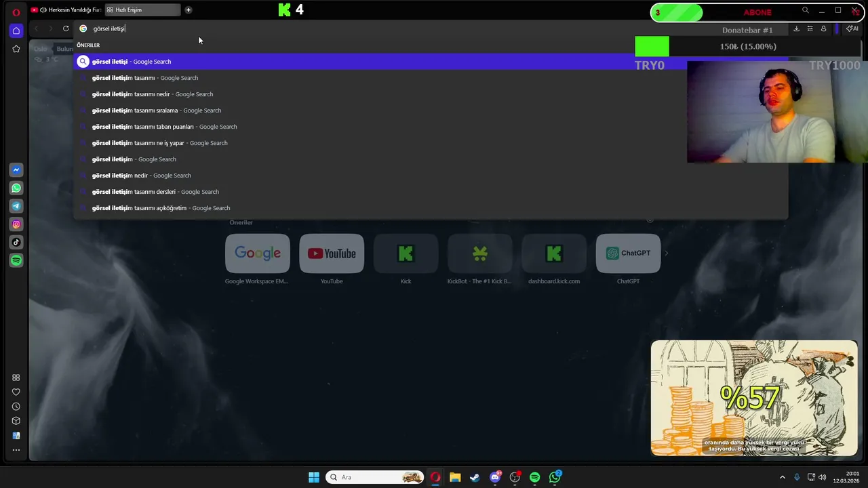Select 'görsel iletişim tasarımı dersleri' suggestion
This screenshot has width=868, height=488.
(x=431, y=192)
